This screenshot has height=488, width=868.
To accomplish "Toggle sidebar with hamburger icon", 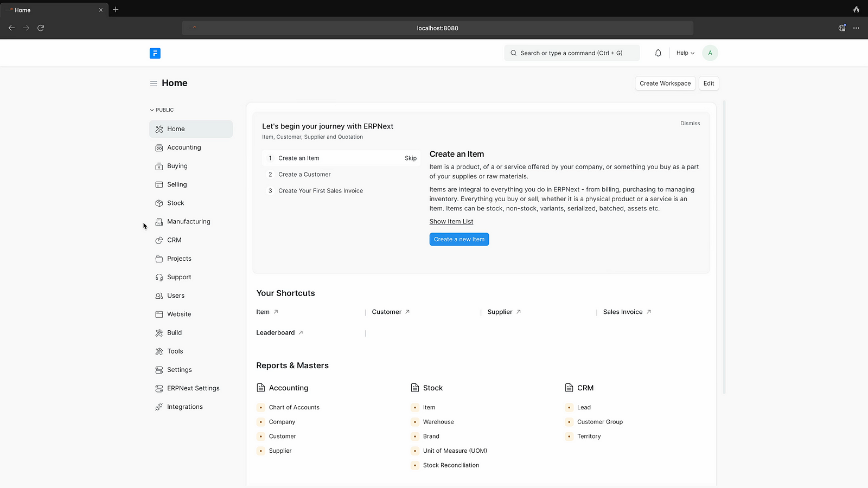I will tap(154, 84).
